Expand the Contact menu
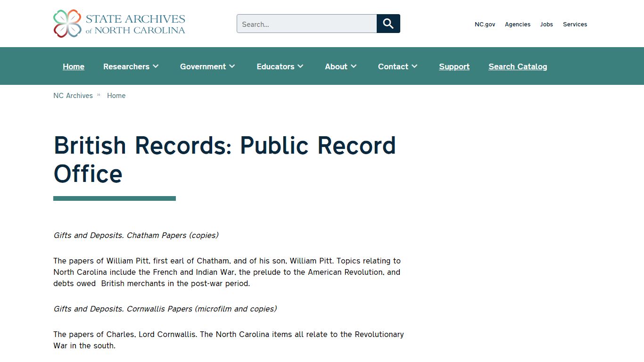The height and width of the screenshot is (362, 644). [398, 66]
